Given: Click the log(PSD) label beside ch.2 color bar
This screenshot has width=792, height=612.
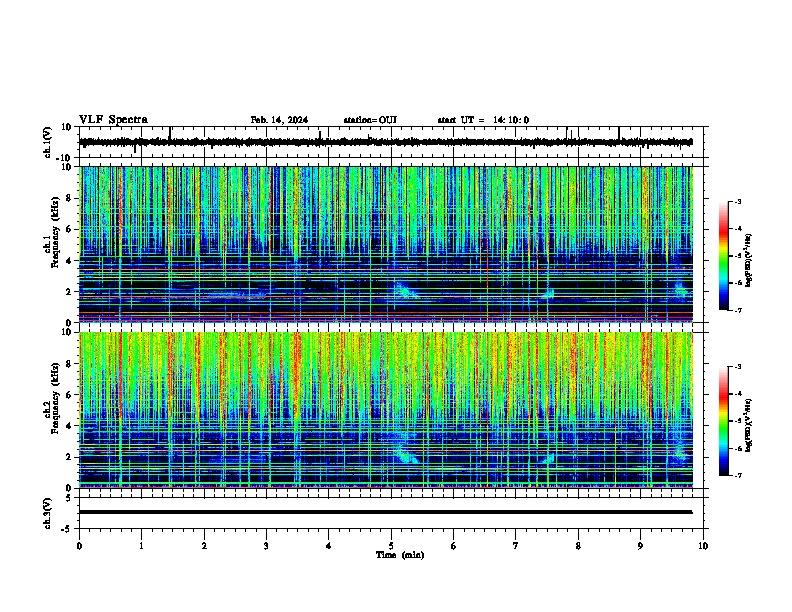Looking at the screenshot, I should [749, 425].
